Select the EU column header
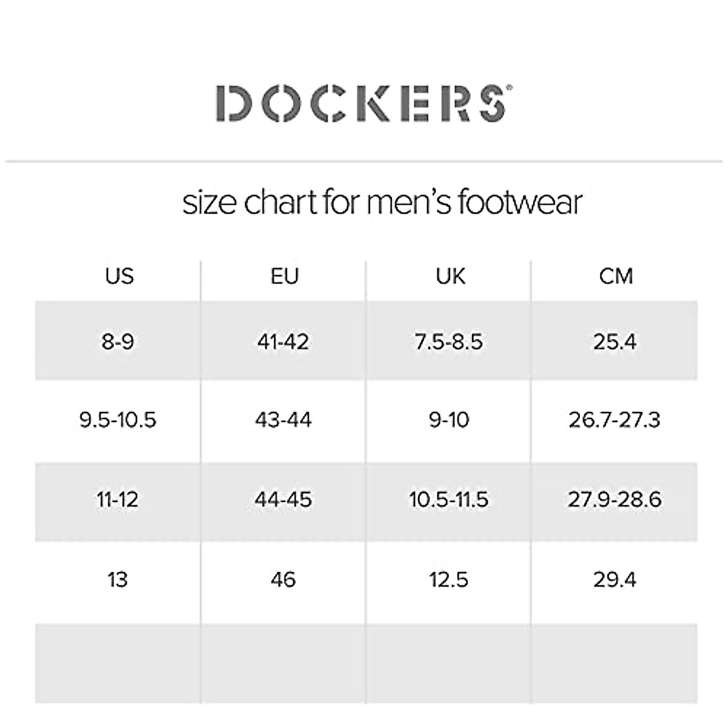The width and height of the screenshot is (728, 728). pyautogui.click(x=285, y=276)
